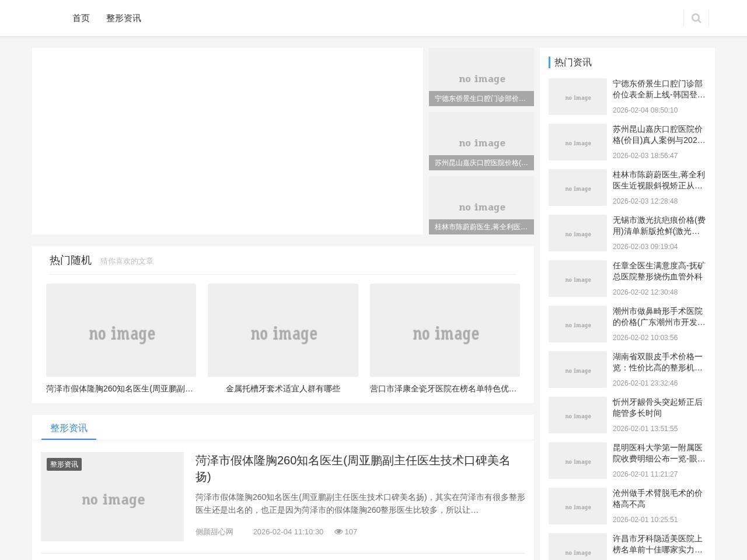747x560 pixels.
Task: Click the 整形资讯 tag on article thumbnail
Action: pyautogui.click(x=64, y=464)
